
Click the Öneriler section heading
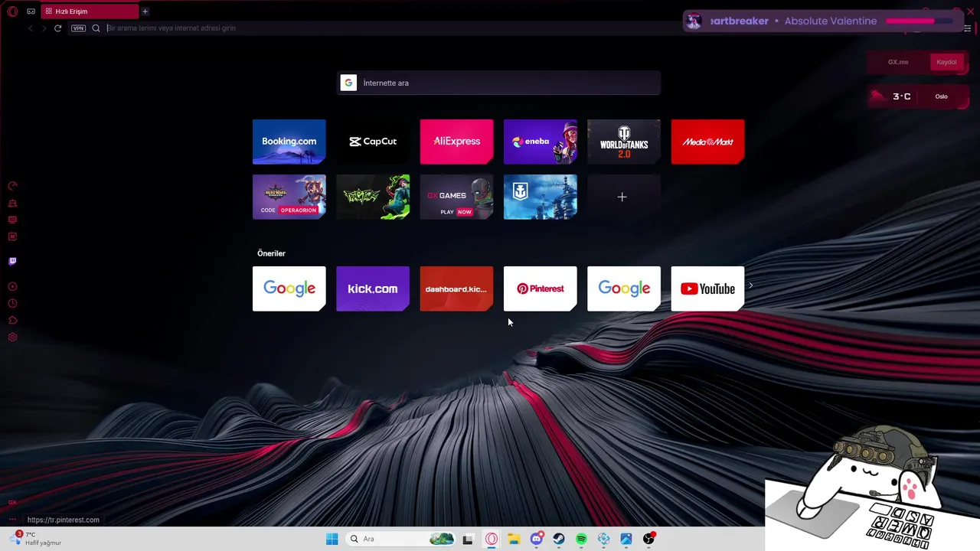tap(271, 253)
